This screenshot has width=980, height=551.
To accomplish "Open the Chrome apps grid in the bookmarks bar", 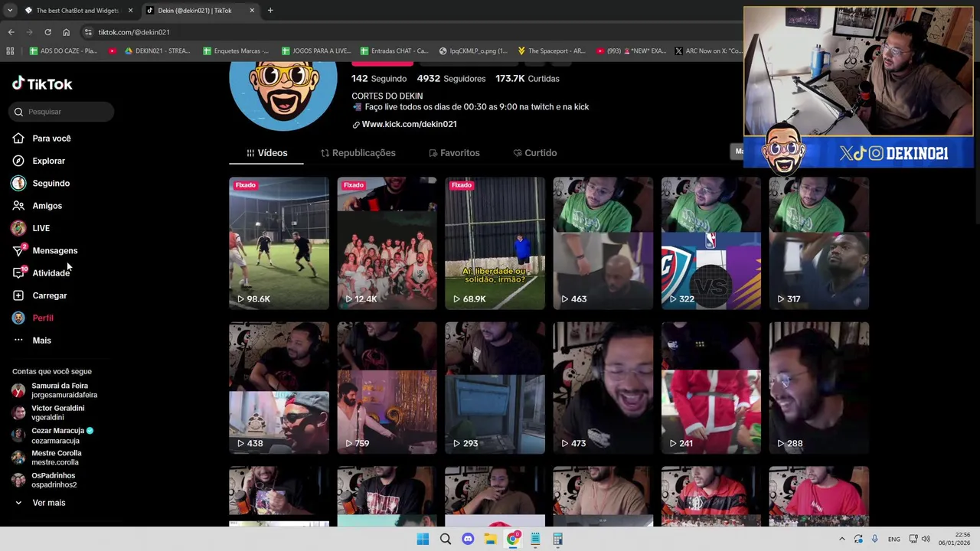I will [10, 51].
